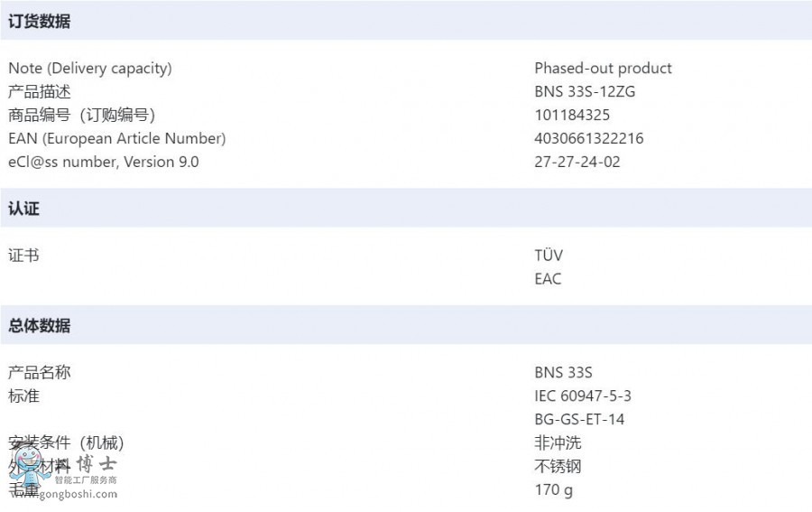Click the EAN (European Article Number) label
The image size is (812, 512).
coord(117,138)
